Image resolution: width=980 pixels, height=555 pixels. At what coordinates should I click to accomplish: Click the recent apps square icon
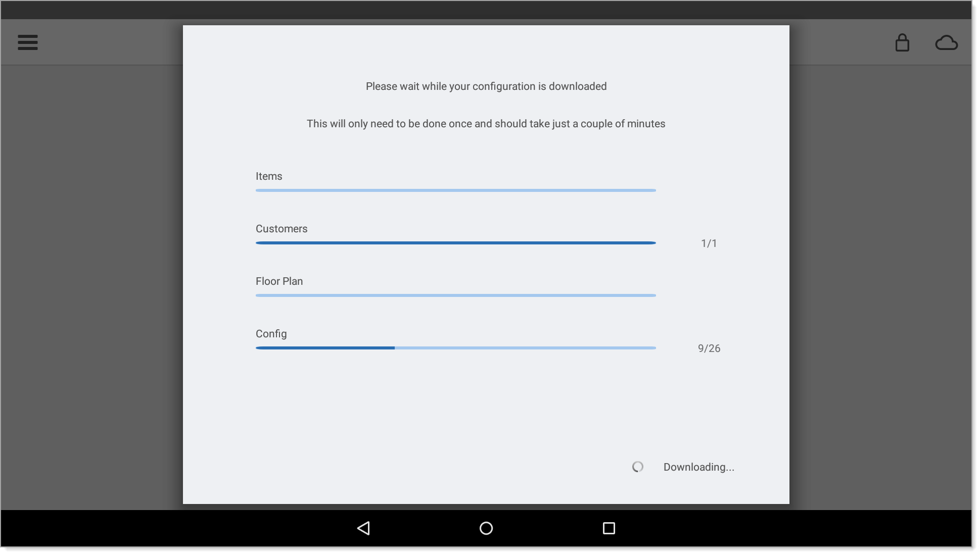pyautogui.click(x=609, y=527)
